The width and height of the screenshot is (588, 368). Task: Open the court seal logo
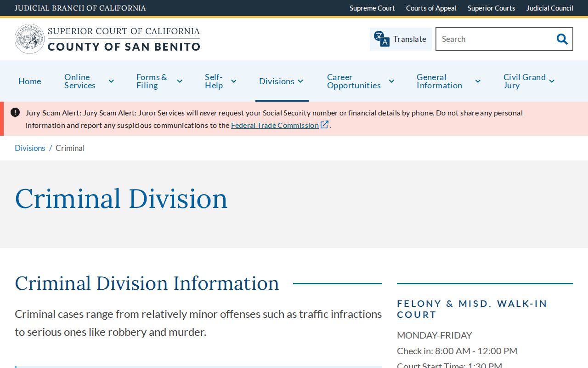[x=29, y=39]
